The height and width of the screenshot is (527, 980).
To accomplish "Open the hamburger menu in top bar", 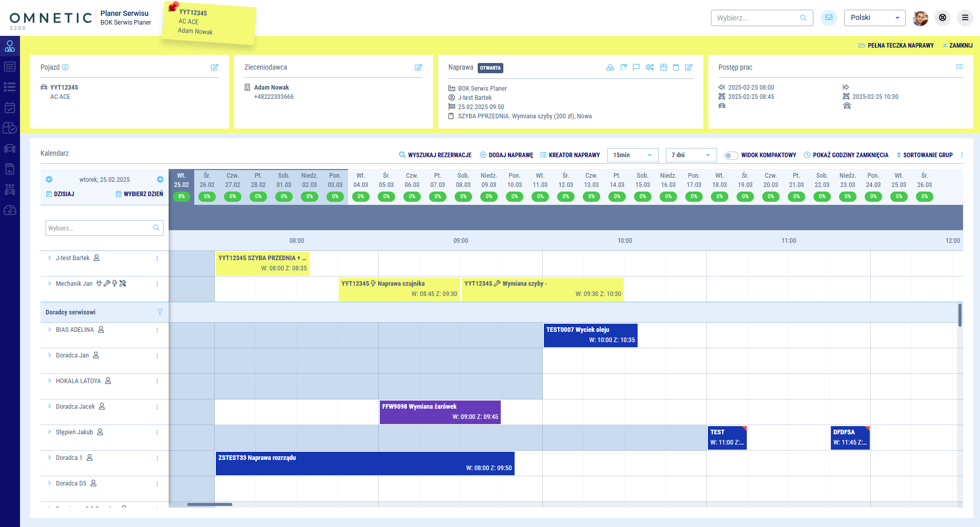I will pos(965,18).
